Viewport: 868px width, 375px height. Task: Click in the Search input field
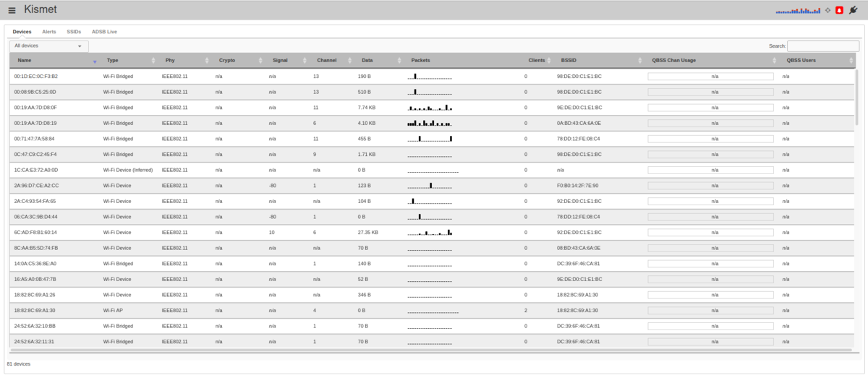pyautogui.click(x=822, y=46)
